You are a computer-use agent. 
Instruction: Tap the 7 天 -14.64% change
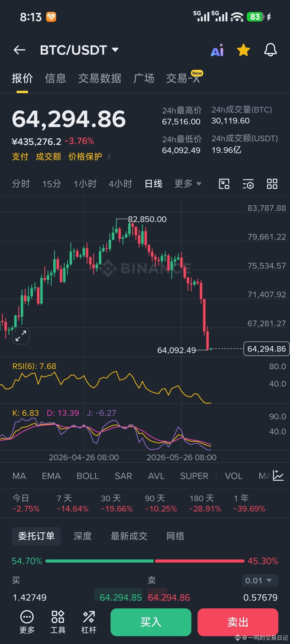click(72, 503)
